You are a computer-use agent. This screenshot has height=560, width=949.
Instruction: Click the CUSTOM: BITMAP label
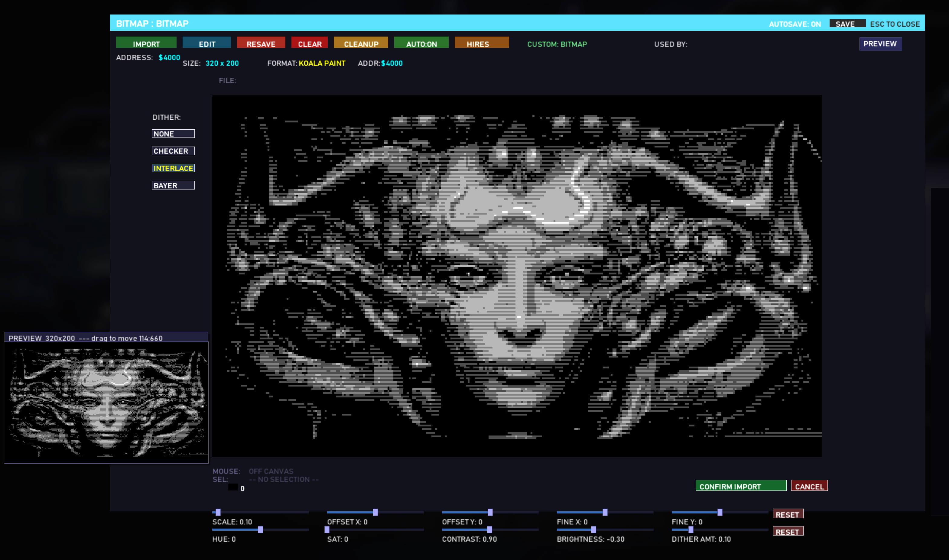(557, 44)
